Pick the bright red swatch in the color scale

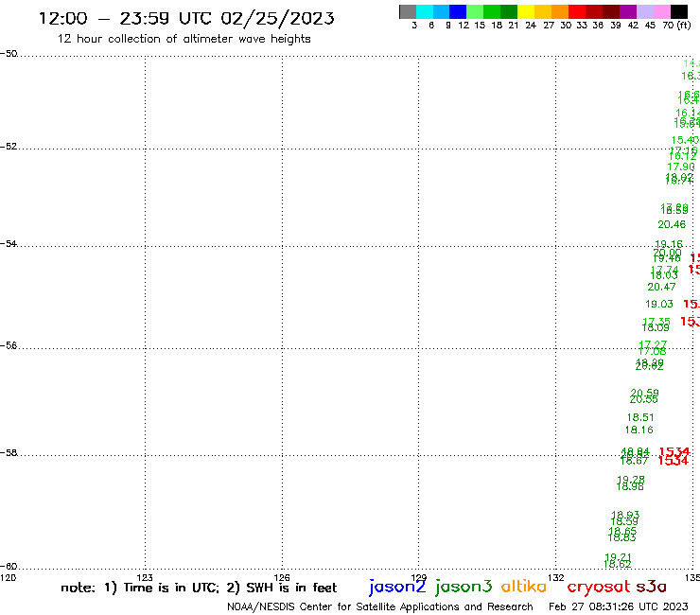[x=577, y=11]
